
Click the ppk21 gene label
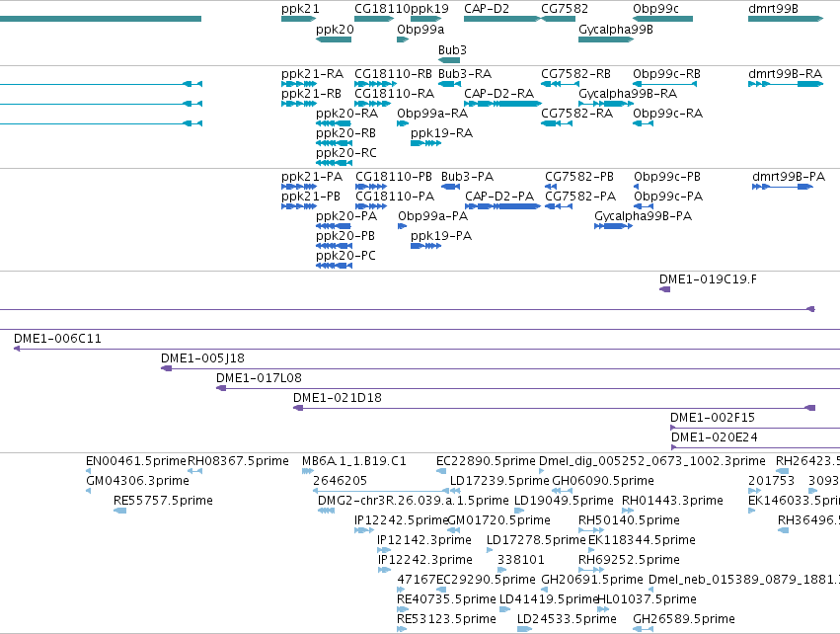pyautogui.click(x=300, y=9)
